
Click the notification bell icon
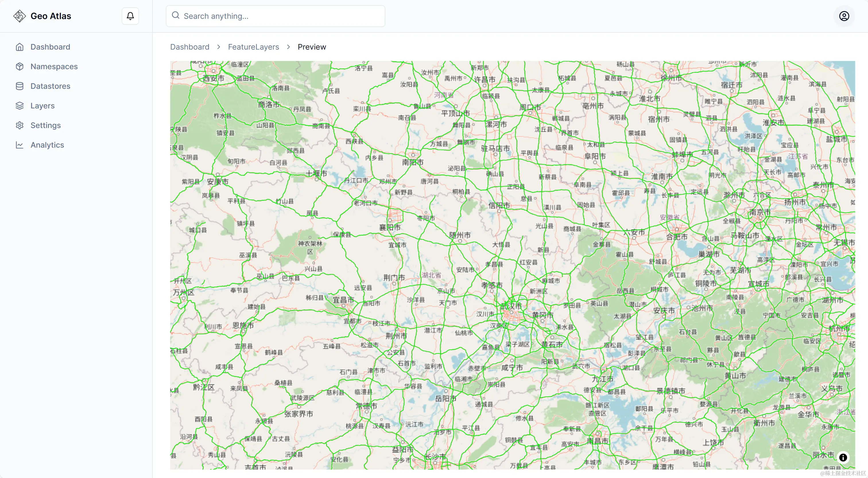click(130, 16)
